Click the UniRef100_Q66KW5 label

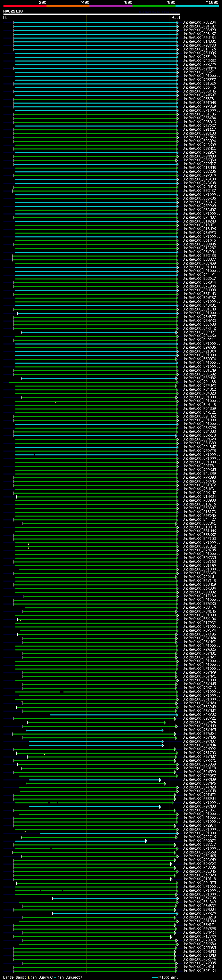point(199,198)
